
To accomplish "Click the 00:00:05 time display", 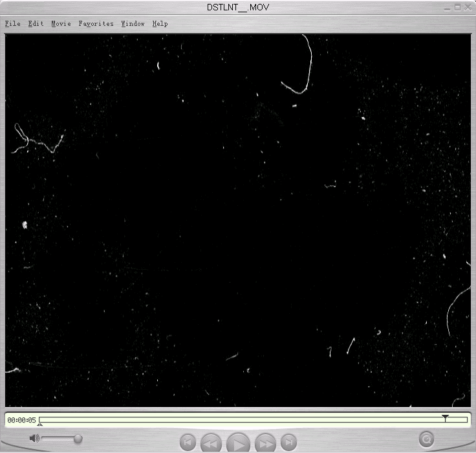I will coord(21,420).
